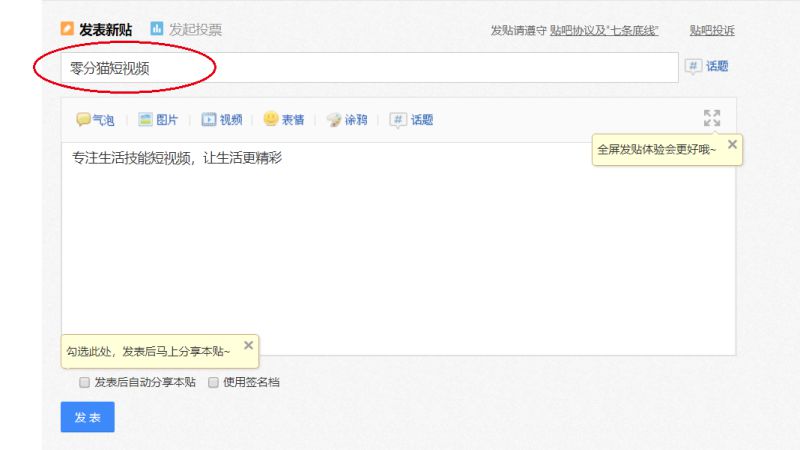Click the post title input field
The height and width of the screenshot is (450, 800).
pyautogui.click(x=369, y=67)
